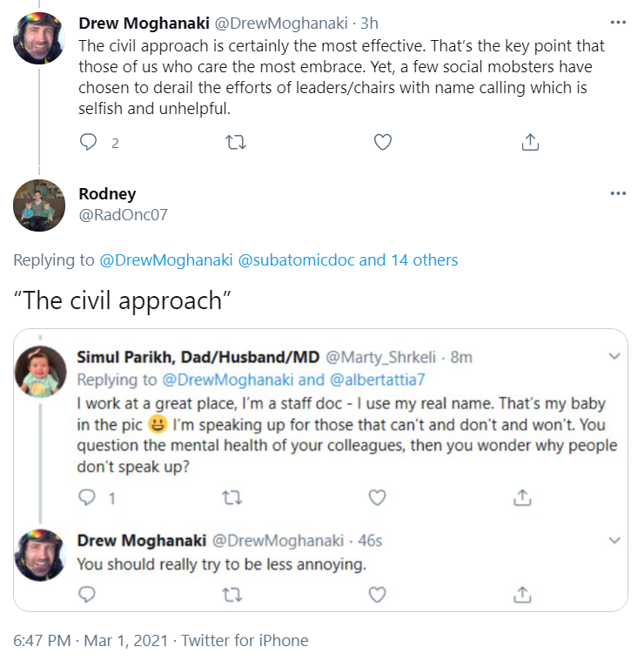Share the 'less annoying' tweet

522,595
